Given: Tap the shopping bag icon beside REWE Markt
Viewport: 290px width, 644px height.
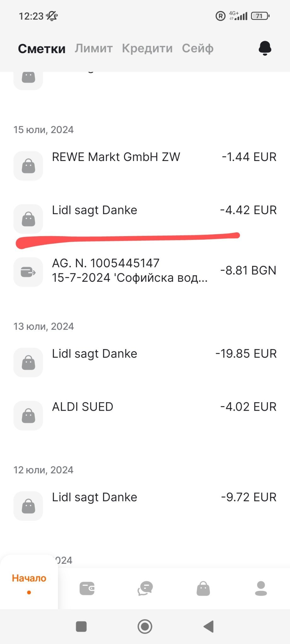Looking at the screenshot, I should (28, 166).
